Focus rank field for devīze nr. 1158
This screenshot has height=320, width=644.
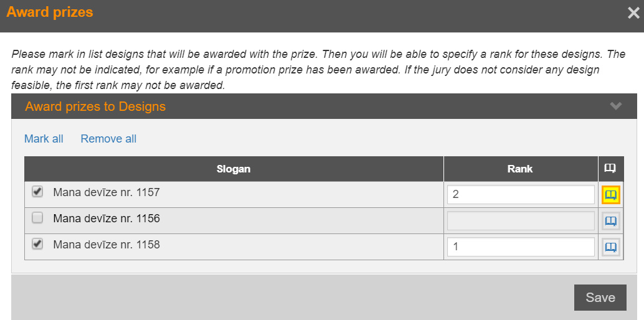521,247
